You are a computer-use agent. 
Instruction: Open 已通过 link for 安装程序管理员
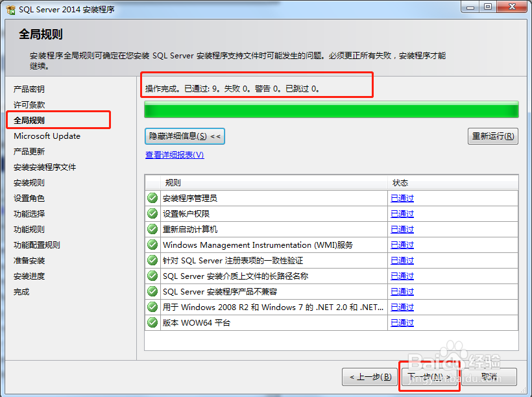tap(402, 198)
